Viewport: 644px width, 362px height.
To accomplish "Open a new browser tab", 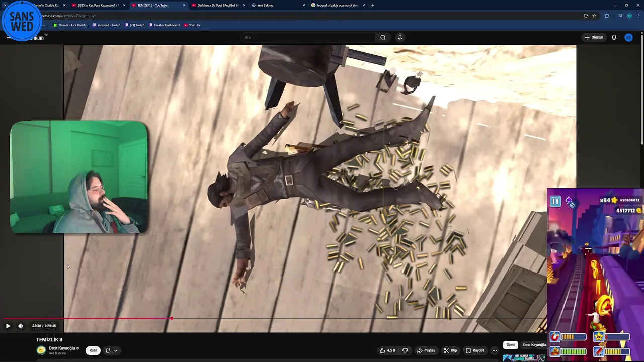I will pos(373,5).
